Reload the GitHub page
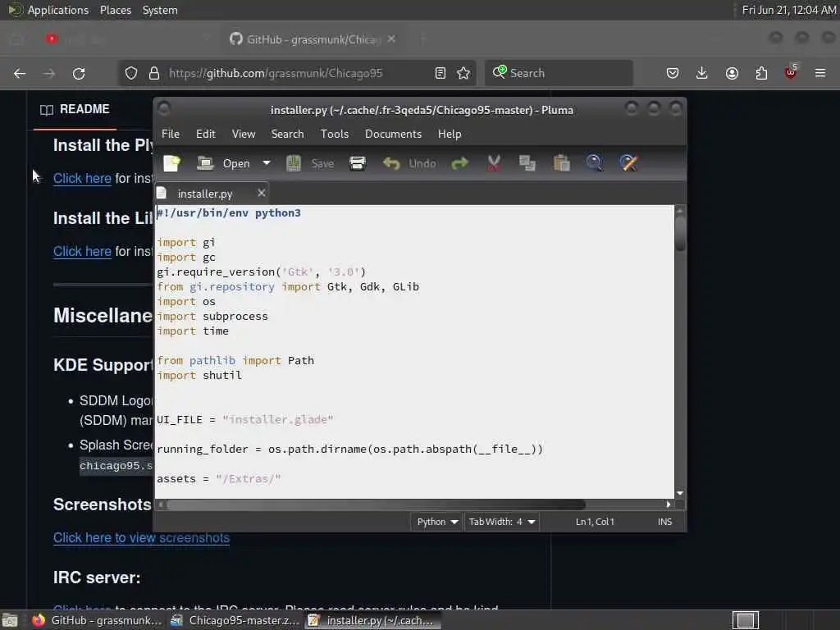Screen dimensions: 840x630 (79, 73)
